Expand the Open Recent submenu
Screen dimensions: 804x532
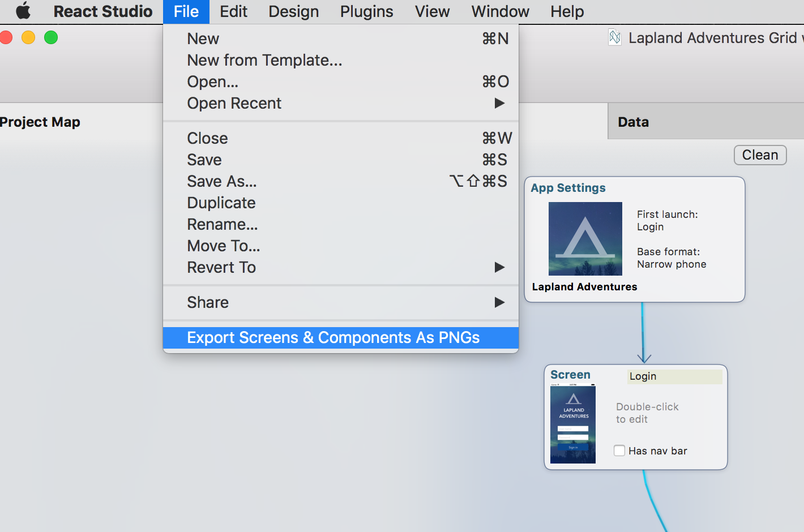tap(341, 103)
